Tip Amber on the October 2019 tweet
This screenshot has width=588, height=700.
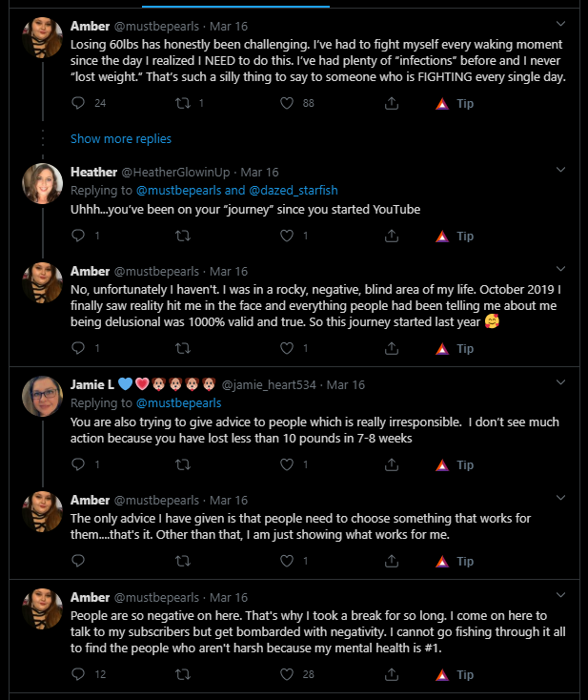[x=455, y=348]
